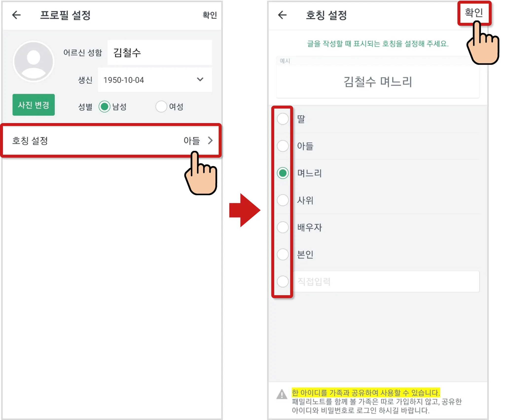Go back from the 프로필 설정 screen
505x420 pixels.
[17, 15]
